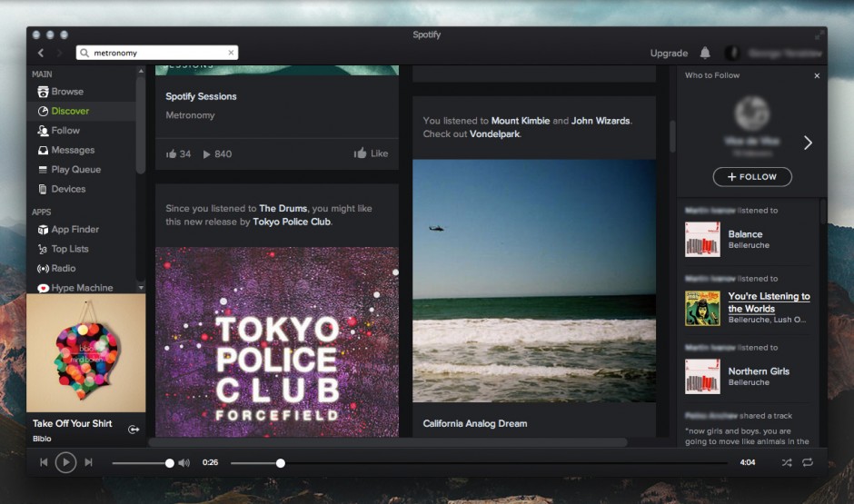Click the volume slider handle
854x504 pixels.
tap(169, 463)
